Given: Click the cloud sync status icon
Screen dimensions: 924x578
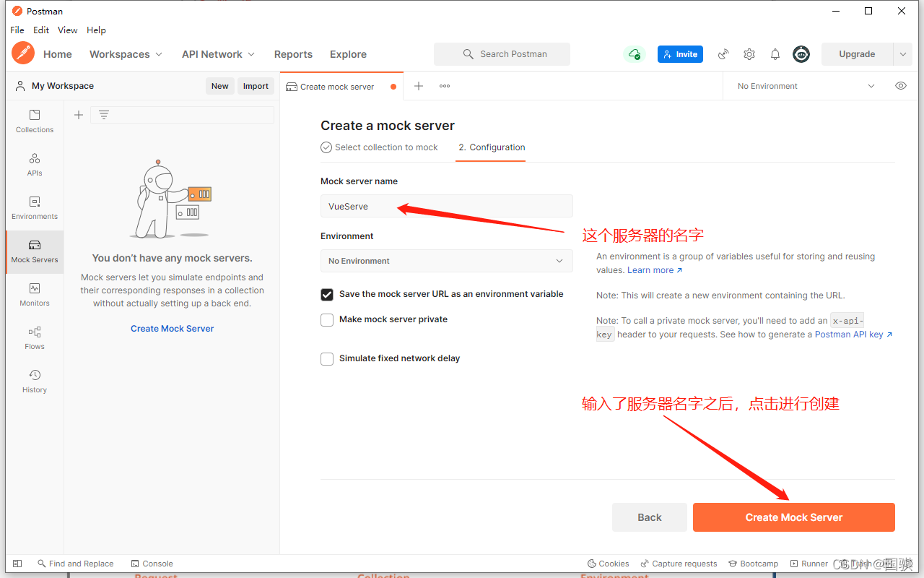Looking at the screenshot, I should (634, 54).
